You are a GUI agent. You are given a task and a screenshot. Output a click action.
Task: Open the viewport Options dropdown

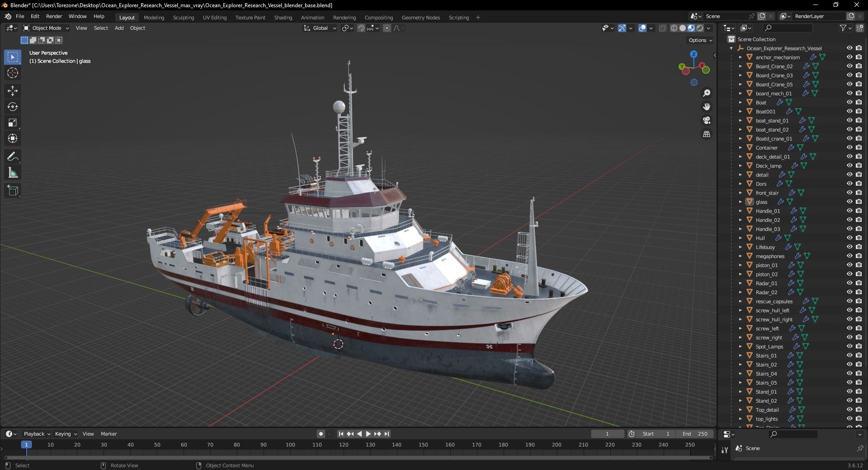[700, 40]
